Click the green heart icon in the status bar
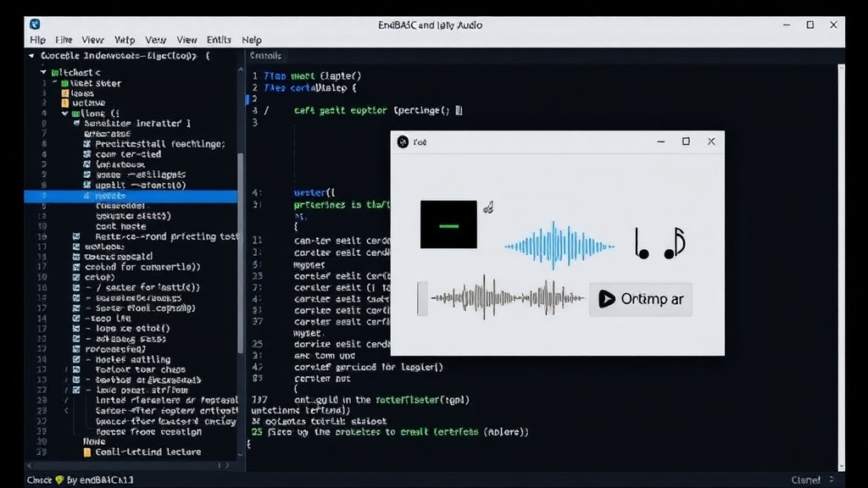Image resolution: width=868 pixels, height=488 pixels. [x=59, y=480]
